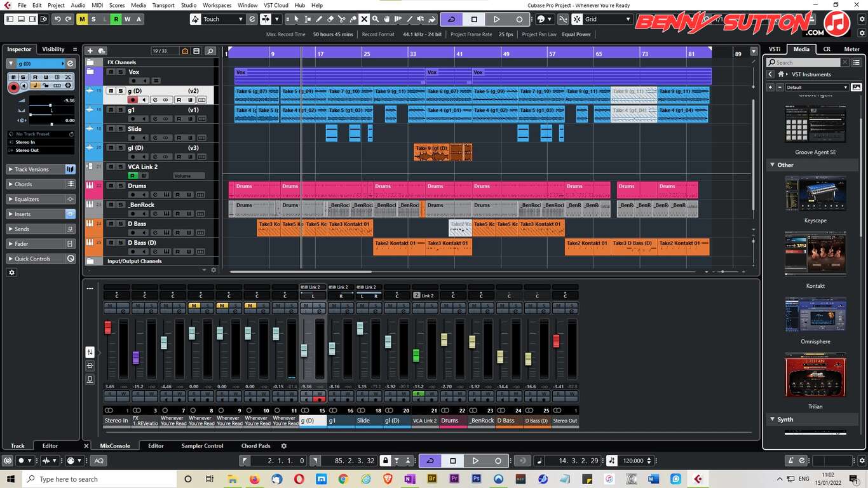Image resolution: width=868 pixels, height=488 pixels.
Task: Select the Split (scissors) tool
Action: tap(342, 19)
